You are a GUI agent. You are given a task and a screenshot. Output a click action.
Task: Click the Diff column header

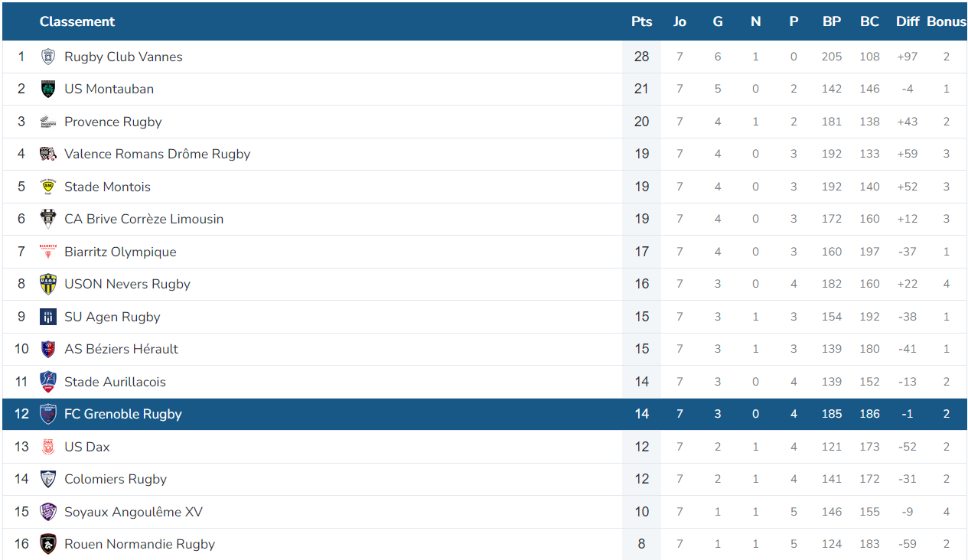point(908,21)
